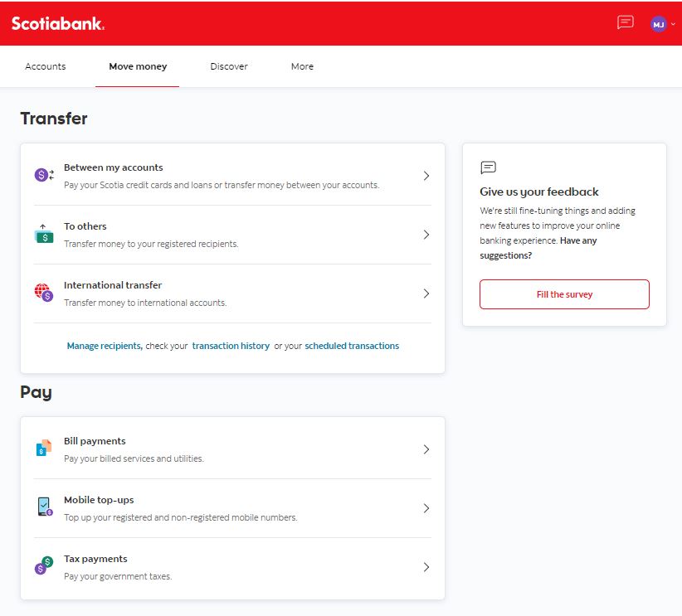Image resolution: width=682 pixels, height=616 pixels.
Task: Click 'Transfer money to international accounts' text
Action: [145, 303]
